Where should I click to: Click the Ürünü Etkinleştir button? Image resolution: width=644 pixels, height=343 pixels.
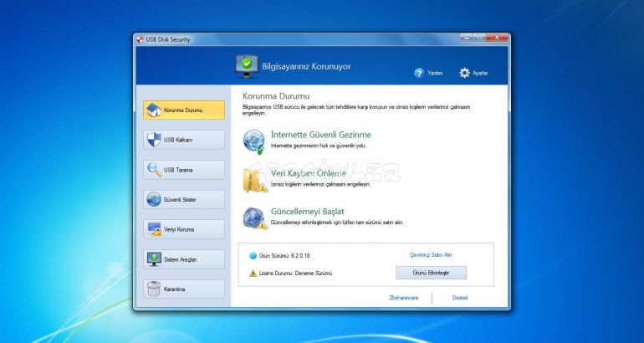431,273
